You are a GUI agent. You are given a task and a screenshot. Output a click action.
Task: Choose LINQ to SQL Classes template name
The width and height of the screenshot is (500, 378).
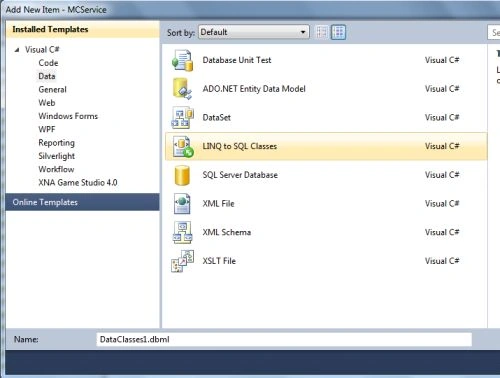point(240,146)
